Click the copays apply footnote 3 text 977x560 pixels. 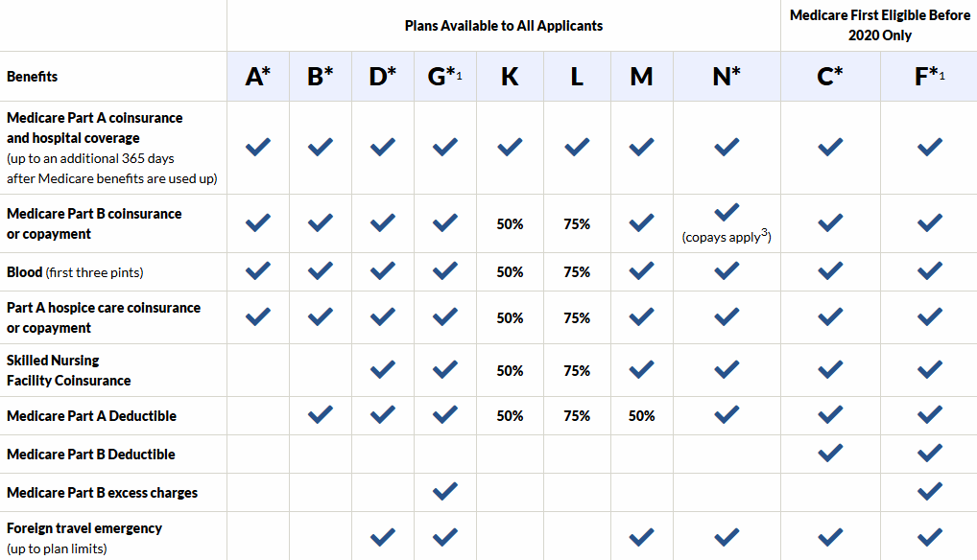point(727,236)
